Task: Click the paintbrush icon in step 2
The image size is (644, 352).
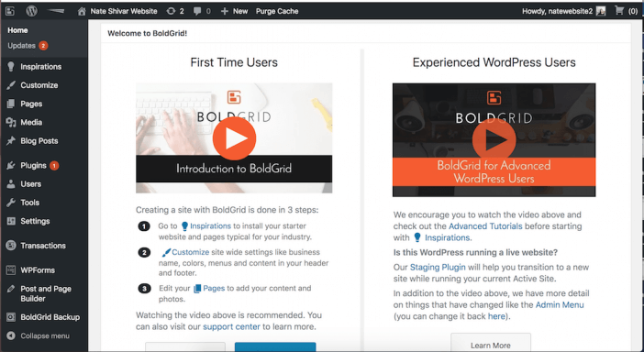Action: (x=166, y=252)
